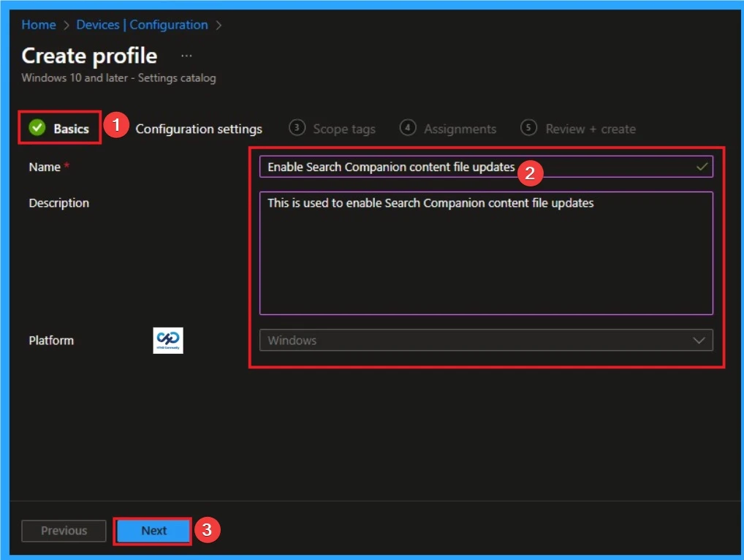744x560 pixels.
Task: Open the Platform dropdown
Action: 486,340
